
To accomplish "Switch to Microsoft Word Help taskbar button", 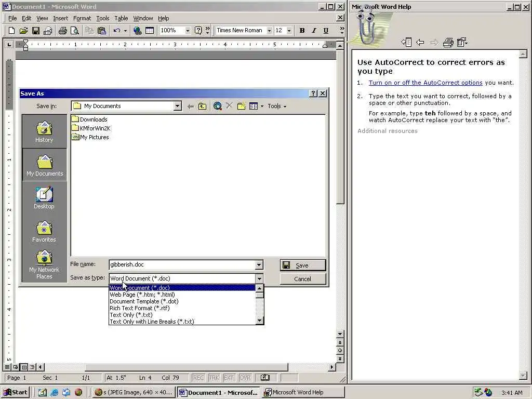I will click(303, 392).
